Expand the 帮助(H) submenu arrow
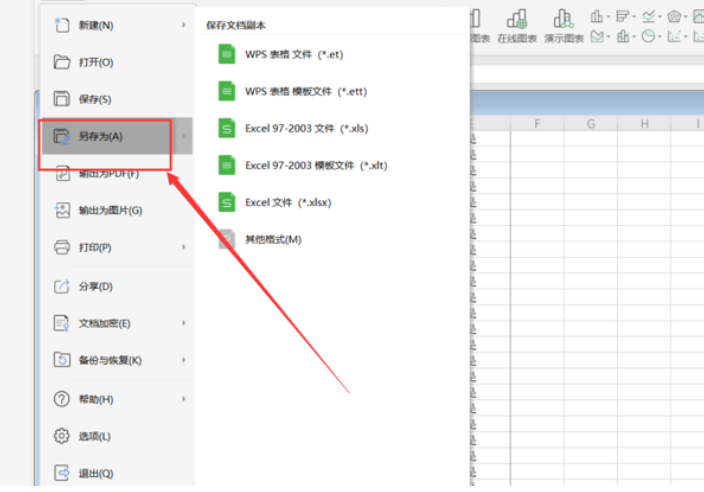The width and height of the screenshot is (704, 492). tap(184, 399)
